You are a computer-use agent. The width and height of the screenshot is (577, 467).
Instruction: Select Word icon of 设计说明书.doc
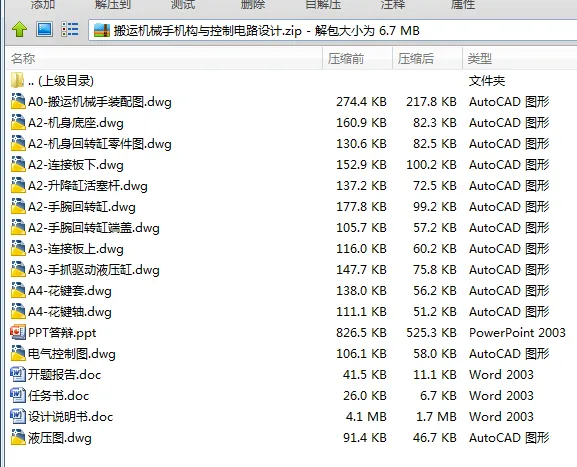pyautogui.click(x=18, y=416)
